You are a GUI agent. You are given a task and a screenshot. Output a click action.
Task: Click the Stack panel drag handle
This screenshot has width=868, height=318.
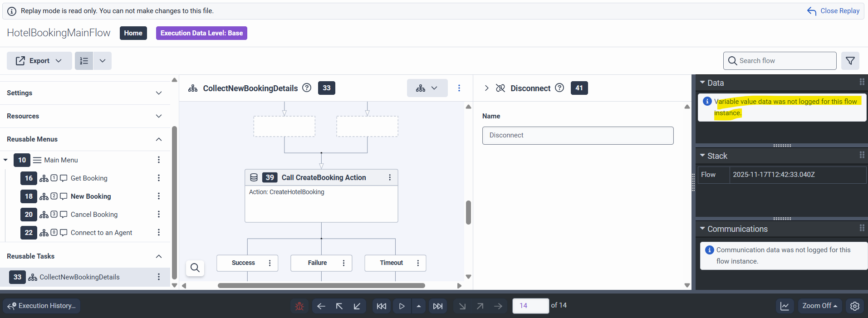(x=862, y=155)
